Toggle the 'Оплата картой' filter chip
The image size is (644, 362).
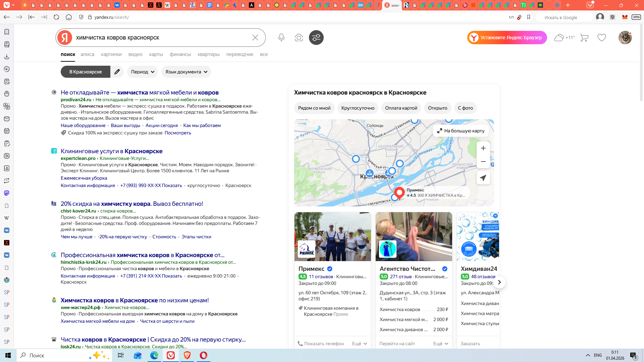coord(401,108)
